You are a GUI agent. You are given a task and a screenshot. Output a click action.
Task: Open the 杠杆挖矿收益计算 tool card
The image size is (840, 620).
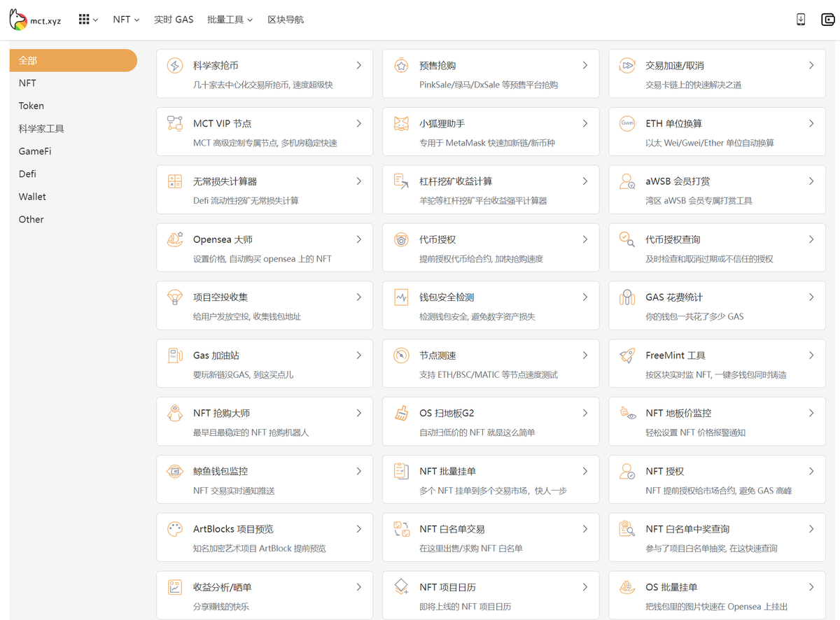pyautogui.click(x=491, y=190)
